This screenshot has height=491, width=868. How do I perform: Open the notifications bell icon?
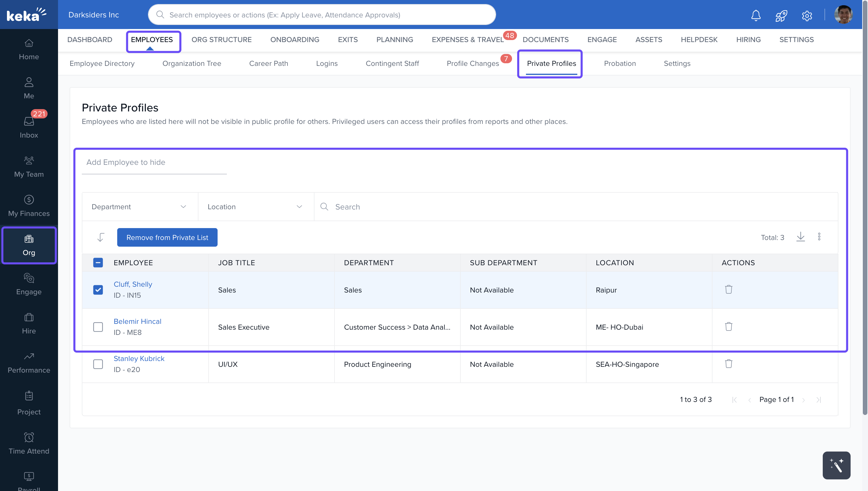click(756, 15)
